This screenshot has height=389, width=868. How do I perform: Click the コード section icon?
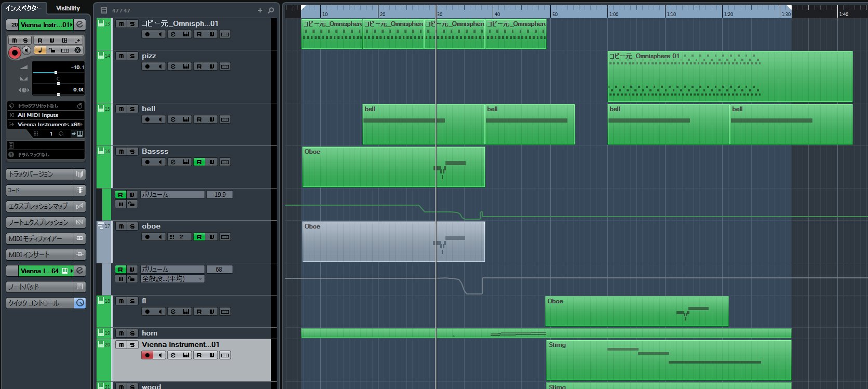point(80,190)
